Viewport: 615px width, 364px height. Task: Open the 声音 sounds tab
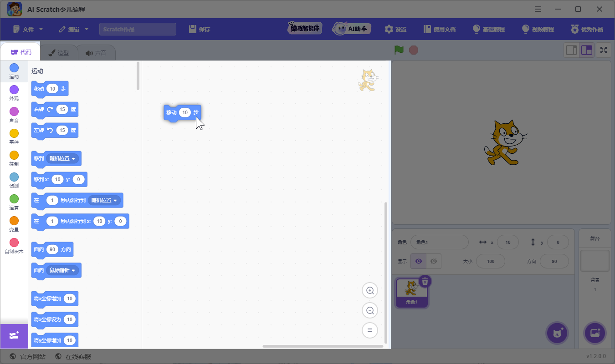coord(96,53)
